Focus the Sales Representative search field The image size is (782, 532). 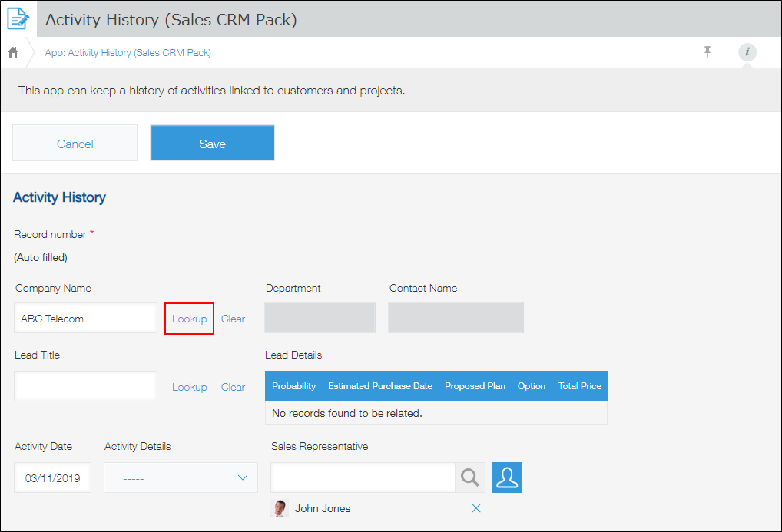363,477
